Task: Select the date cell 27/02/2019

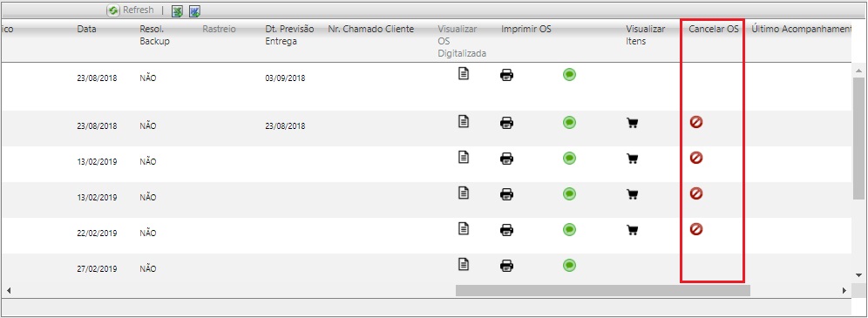Action: pyautogui.click(x=97, y=269)
